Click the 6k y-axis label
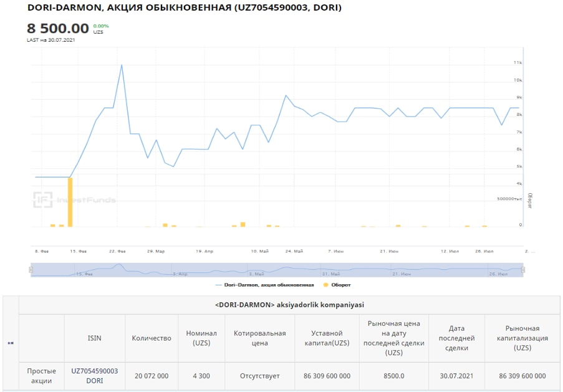This screenshot has height=392, width=563. point(519,150)
